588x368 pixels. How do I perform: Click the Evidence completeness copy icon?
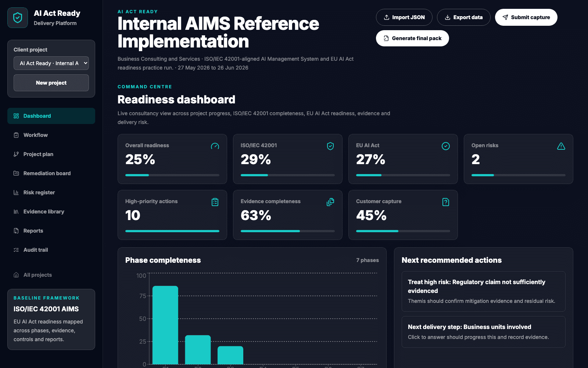330,202
